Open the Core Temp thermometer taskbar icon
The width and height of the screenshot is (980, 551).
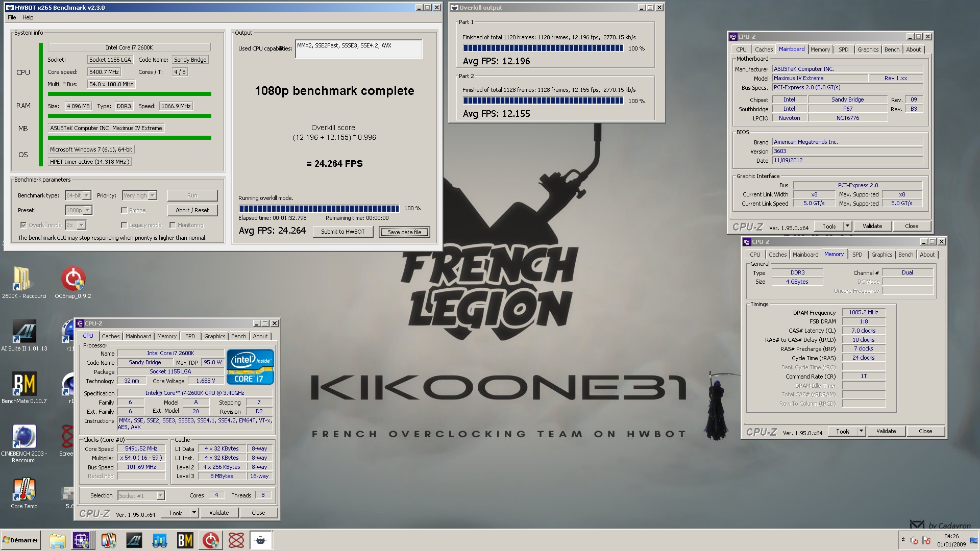click(x=108, y=540)
